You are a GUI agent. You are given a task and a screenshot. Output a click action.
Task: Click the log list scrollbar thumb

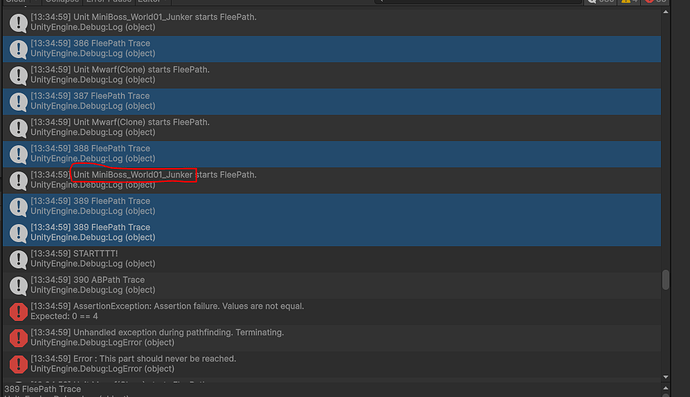coord(665,280)
